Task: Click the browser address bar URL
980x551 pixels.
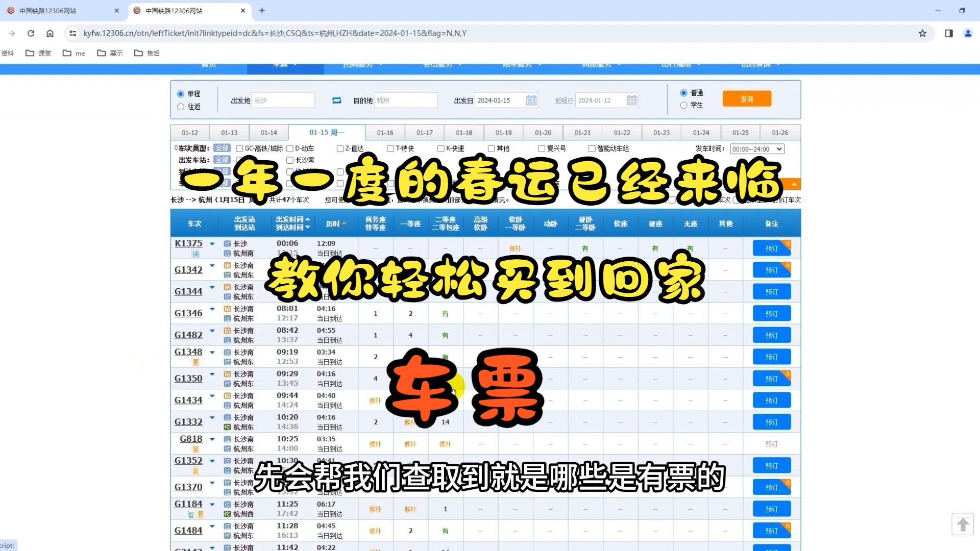Action: (x=275, y=33)
